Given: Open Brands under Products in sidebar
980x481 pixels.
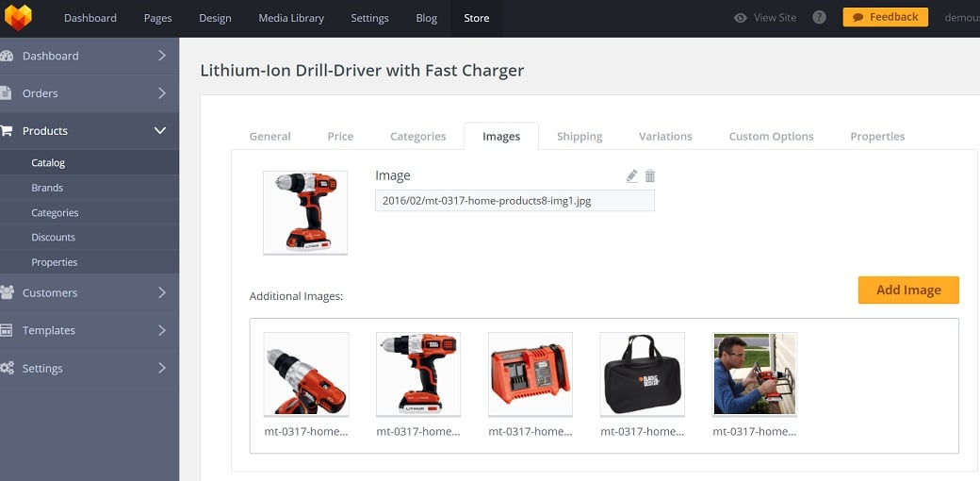Looking at the screenshot, I should pyautogui.click(x=47, y=188).
